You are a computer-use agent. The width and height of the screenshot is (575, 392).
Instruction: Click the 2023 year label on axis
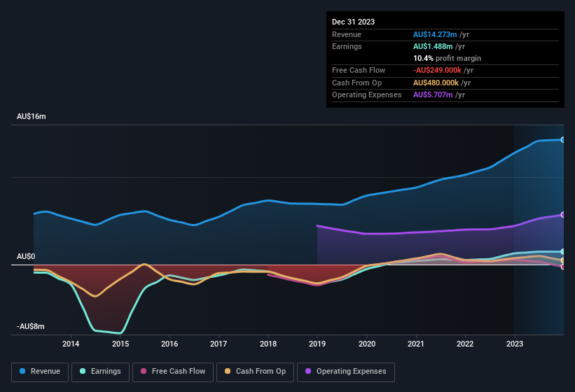(515, 344)
